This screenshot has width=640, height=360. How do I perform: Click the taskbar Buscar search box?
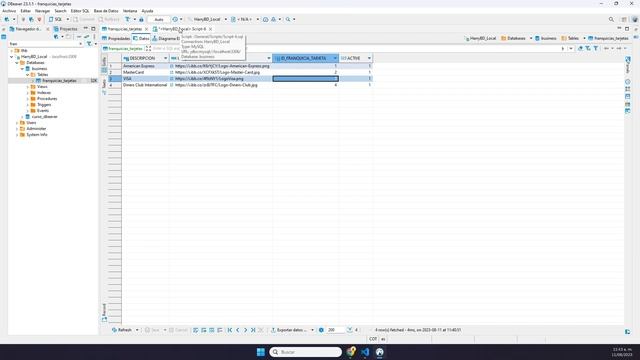point(305,352)
